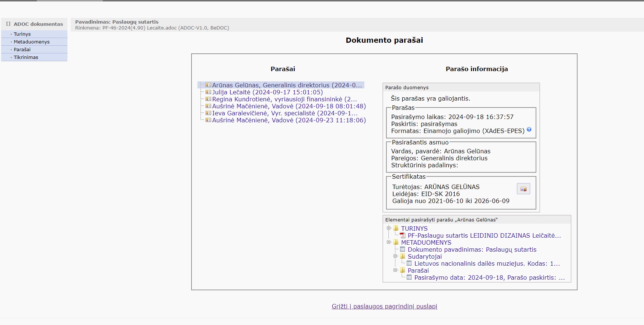Click the table icon beside Dokumento pavadinimas

[403, 249]
